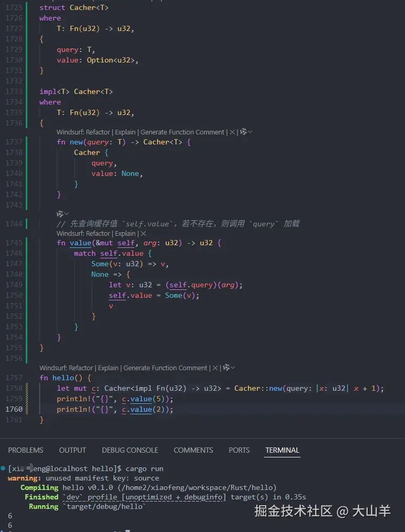Click Explain code lens above fn hello

(108, 368)
